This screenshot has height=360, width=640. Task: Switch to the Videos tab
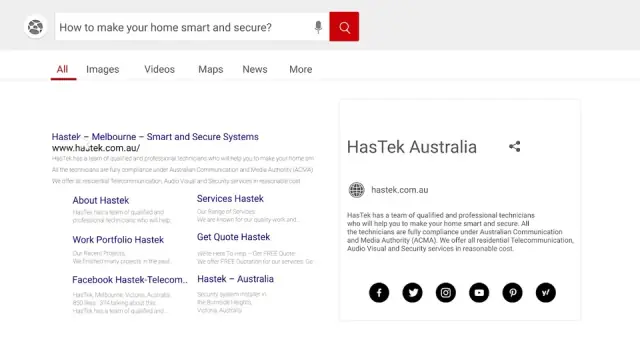tap(159, 69)
